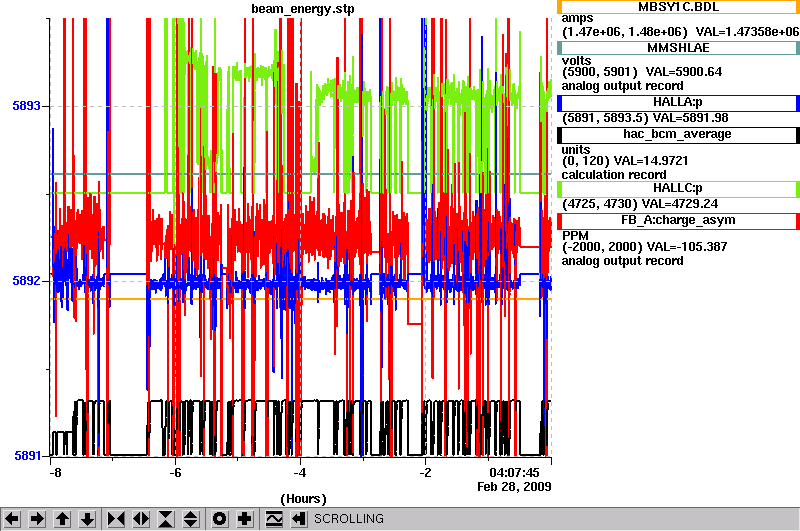Click the VAL=4729.24 range and value line
The width and height of the screenshot is (800, 531).
[x=640, y=204]
